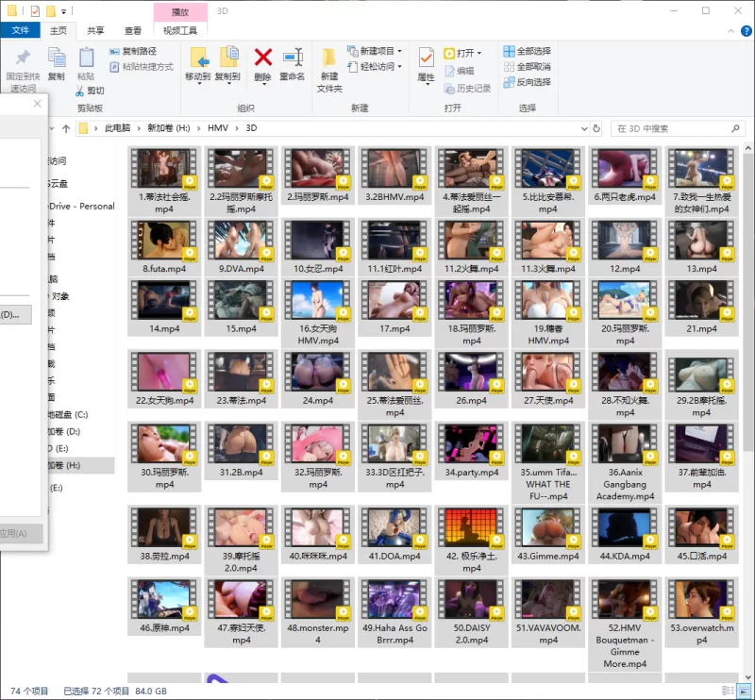
Task: Click the magnifier icon in the search box
Action: (x=735, y=128)
